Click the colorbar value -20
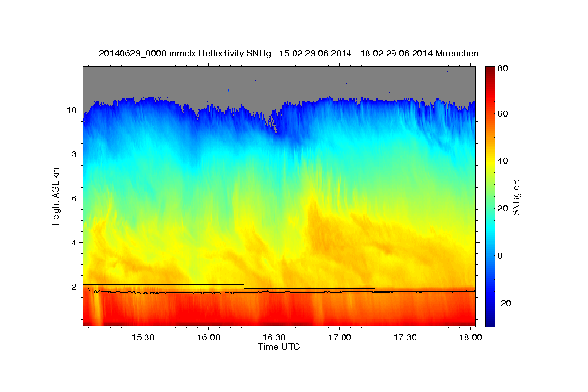Image resolution: width=588 pixels, height=392 pixels. (504, 303)
